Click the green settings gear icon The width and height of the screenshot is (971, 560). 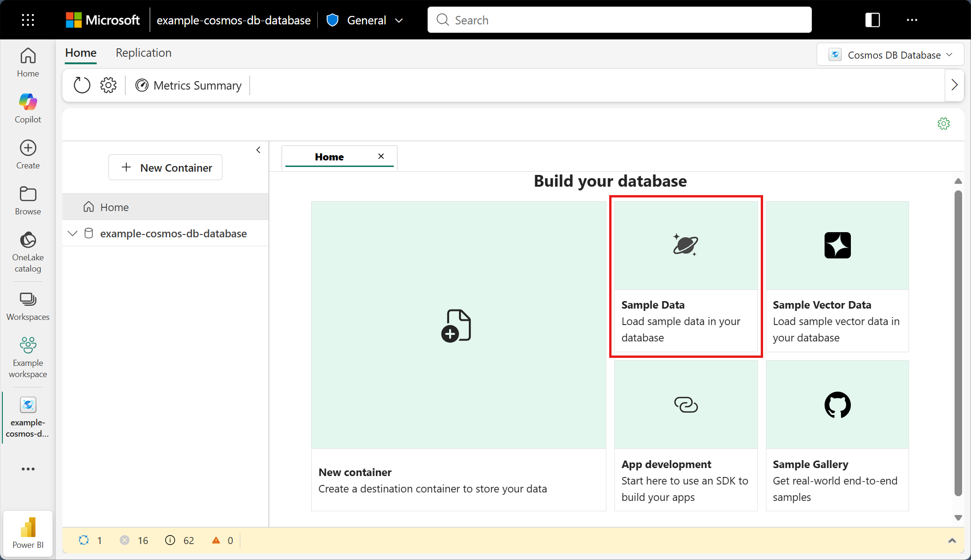point(943,124)
